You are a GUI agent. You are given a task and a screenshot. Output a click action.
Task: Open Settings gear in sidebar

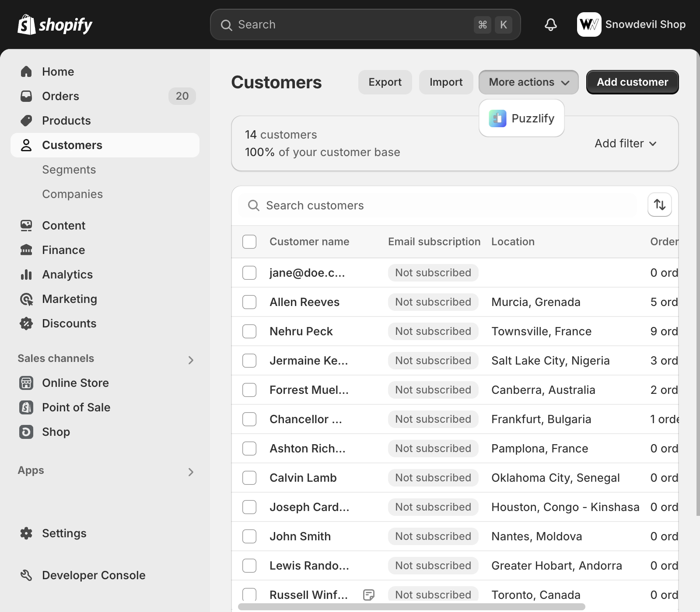tap(26, 533)
